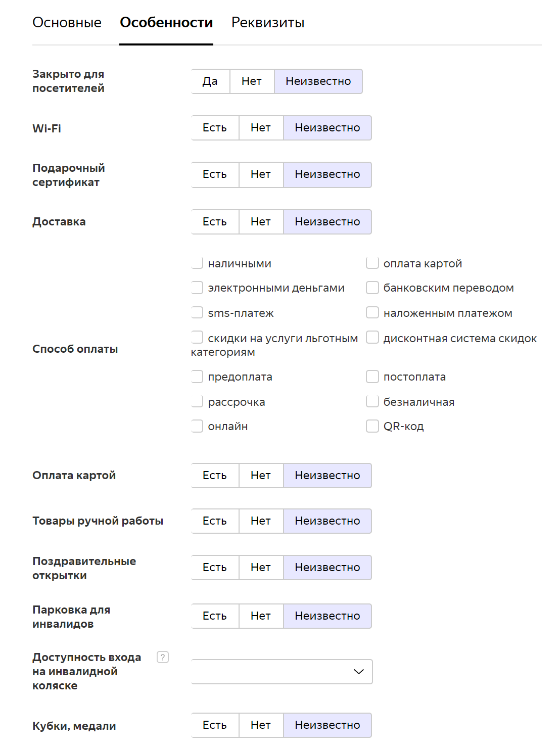Set Оплата картой to Есть
The image size is (560, 748).
pyautogui.click(x=215, y=476)
